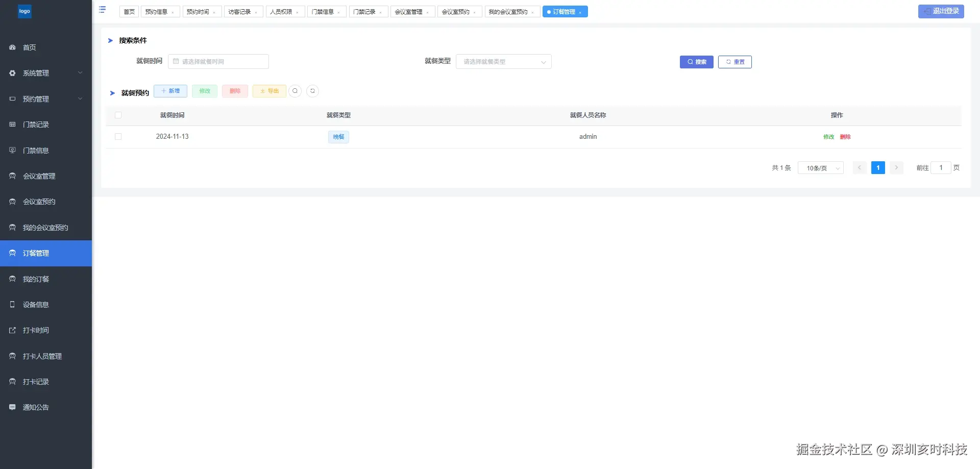This screenshot has height=469, width=980.
Task: Collapse the 搜索条件 section arrow
Action: [x=110, y=40]
